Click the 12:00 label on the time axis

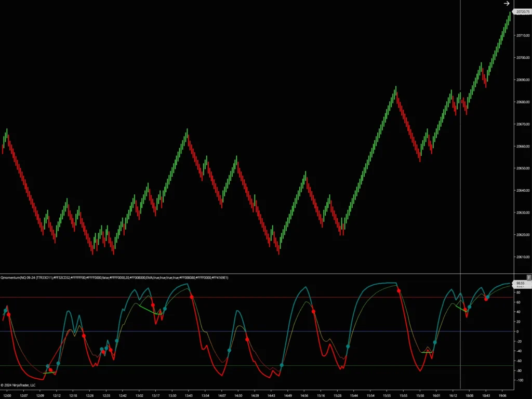(7, 395)
